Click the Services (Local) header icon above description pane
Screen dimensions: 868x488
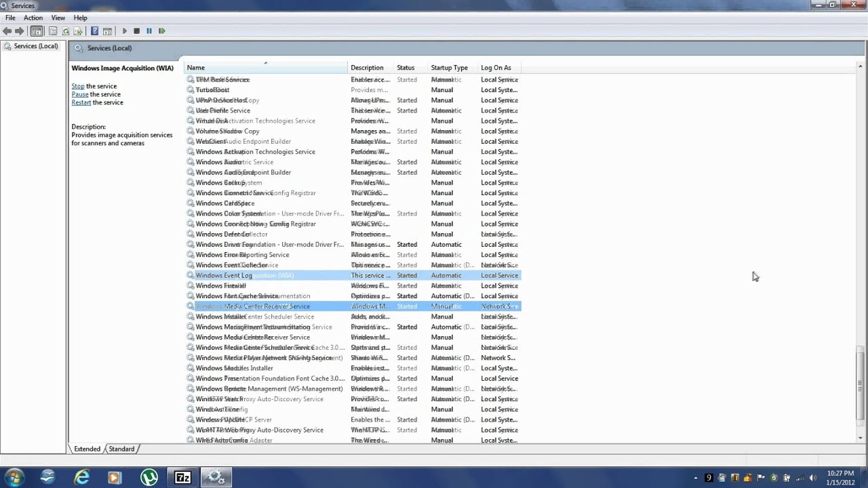[x=79, y=48]
